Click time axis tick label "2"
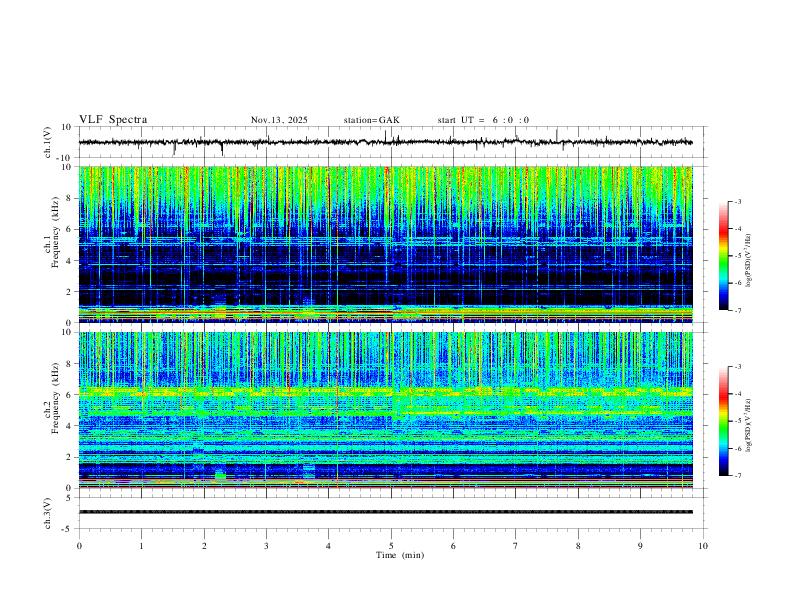792x612 pixels. click(204, 546)
